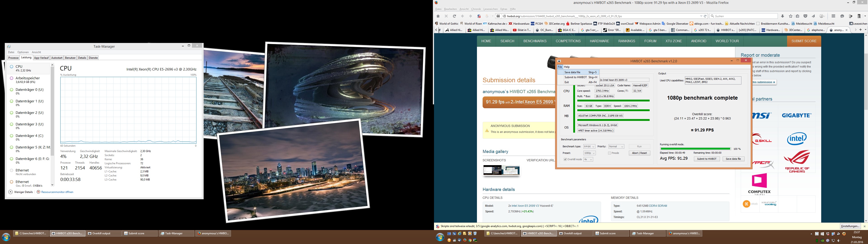
Task: Go back in Firefox history
Action: click(x=462, y=16)
